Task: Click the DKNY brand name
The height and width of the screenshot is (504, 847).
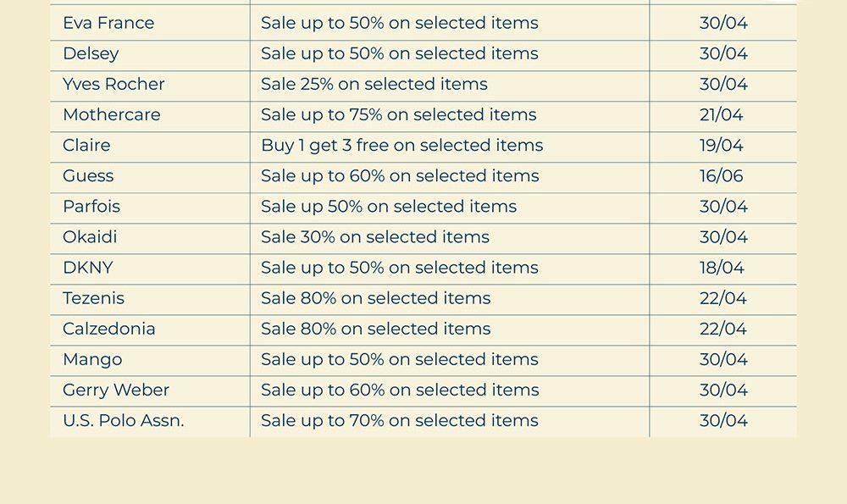Action: (x=87, y=268)
